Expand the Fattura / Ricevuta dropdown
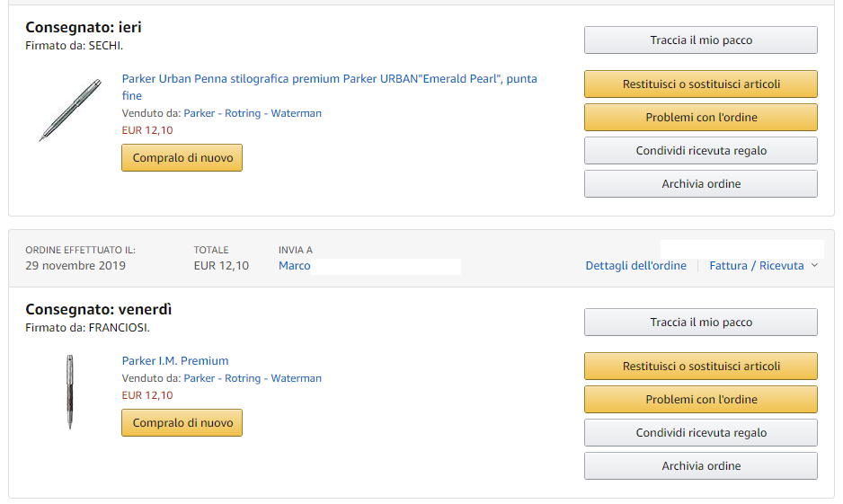This screenshot has width=843, height=504. pyautogui.click(x=763, y=266)
